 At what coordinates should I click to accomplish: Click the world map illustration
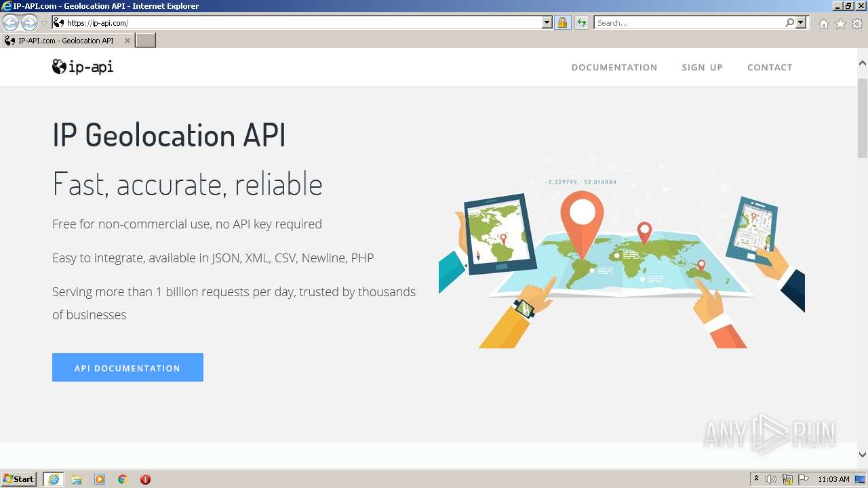coord(622,253)
